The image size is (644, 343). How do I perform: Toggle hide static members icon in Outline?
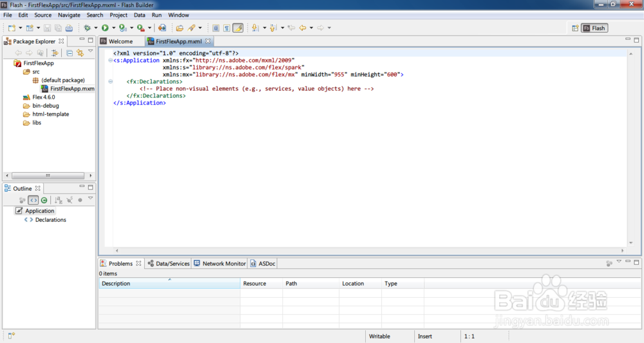click(x=70, y=201)
